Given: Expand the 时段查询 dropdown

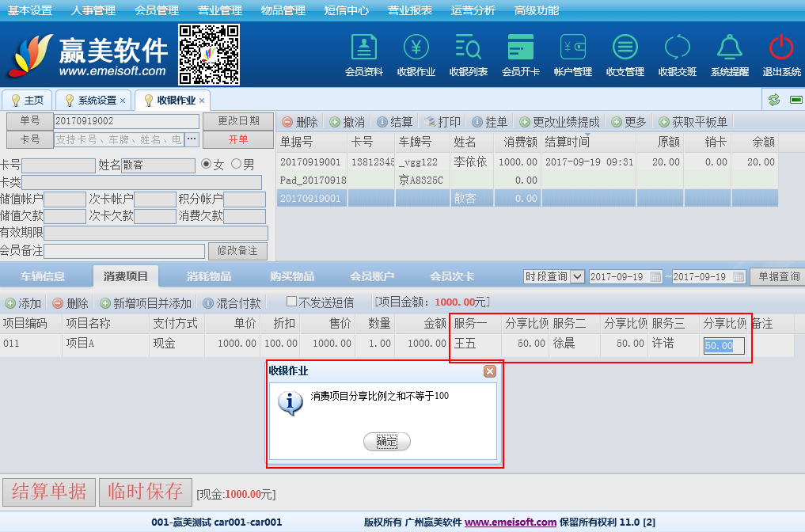Looking at the screenshot, I should [577, 276].
